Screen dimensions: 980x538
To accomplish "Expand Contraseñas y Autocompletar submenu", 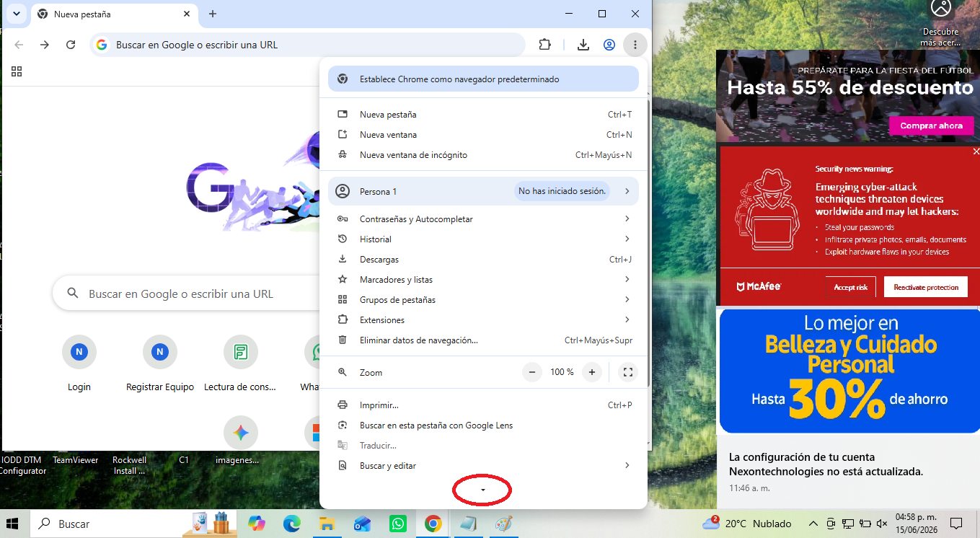I will pos(483,219).
